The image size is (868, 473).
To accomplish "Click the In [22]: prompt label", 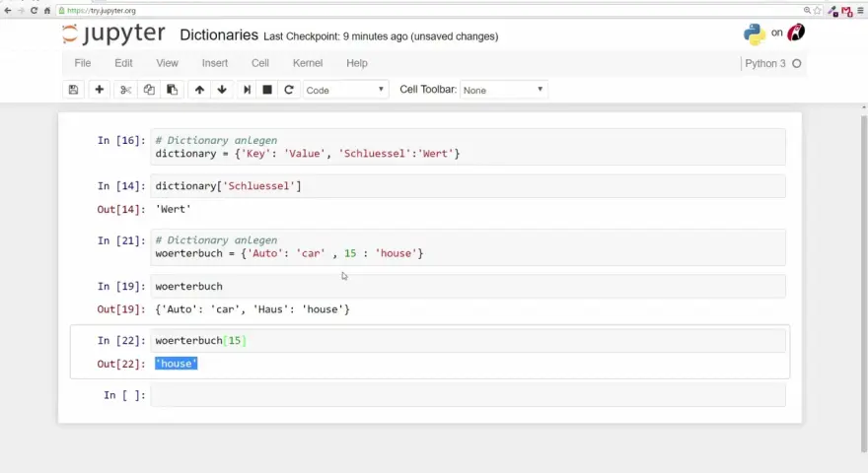I will [x=121, y=340].
